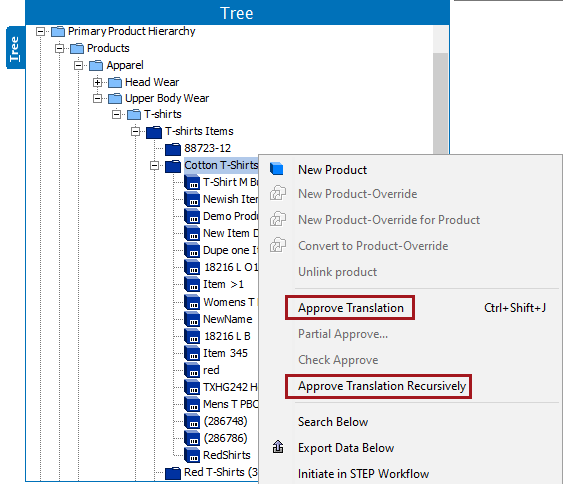Expand the Head Wear node
Image resolution: width=563 pixels, height=484 pixels.
[x=97, y=83]
